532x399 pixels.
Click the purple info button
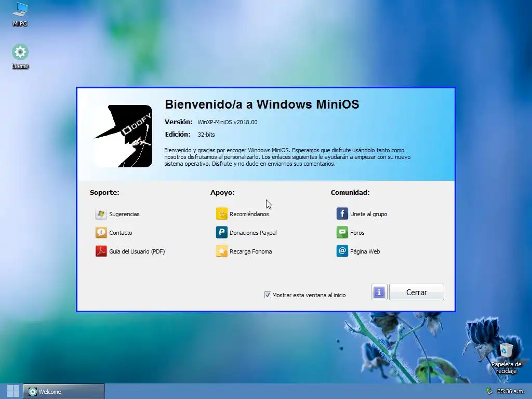(x=379, y=292)
